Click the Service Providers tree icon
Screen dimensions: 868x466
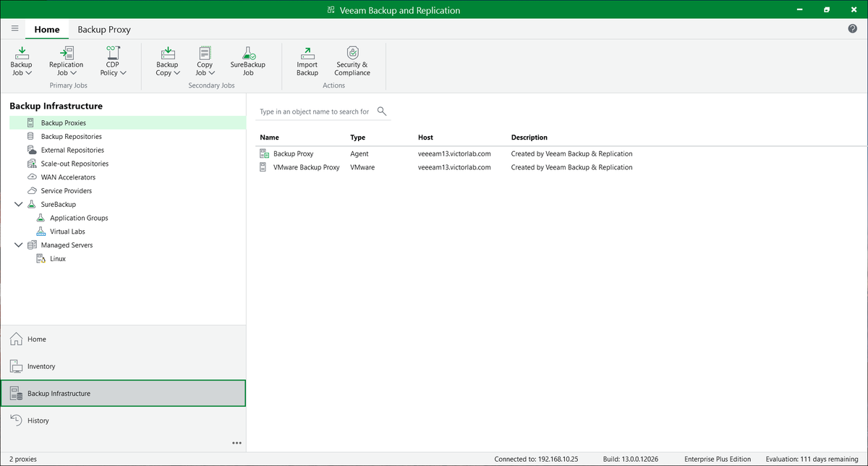31,191
